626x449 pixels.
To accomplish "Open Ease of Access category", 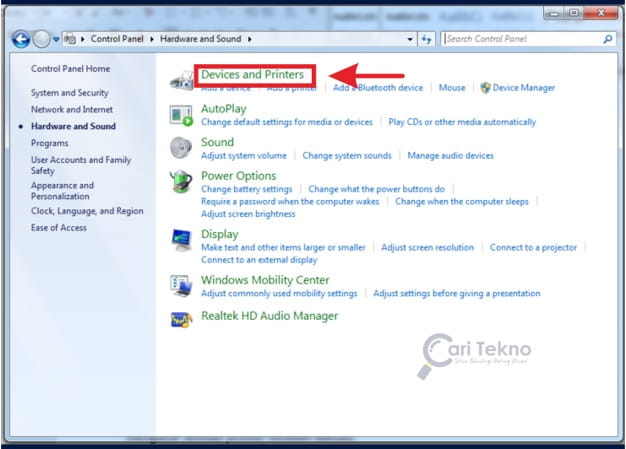I will pyautogui.click(x=59, y=227).
